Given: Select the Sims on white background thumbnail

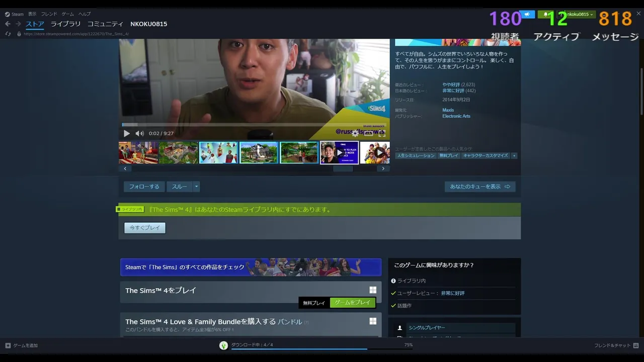Looking at the screenshot, I should pos(218,152).
